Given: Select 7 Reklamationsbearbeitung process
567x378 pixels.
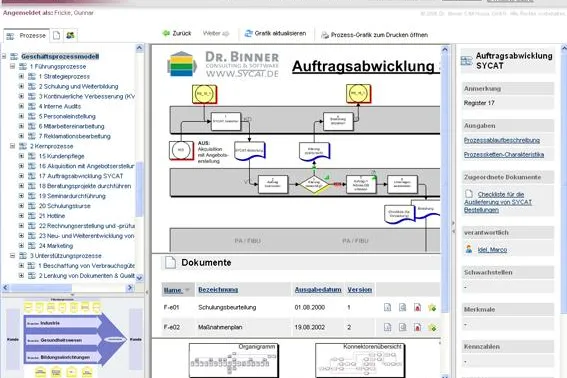Looking at the screenshot, I should (74, 136).
